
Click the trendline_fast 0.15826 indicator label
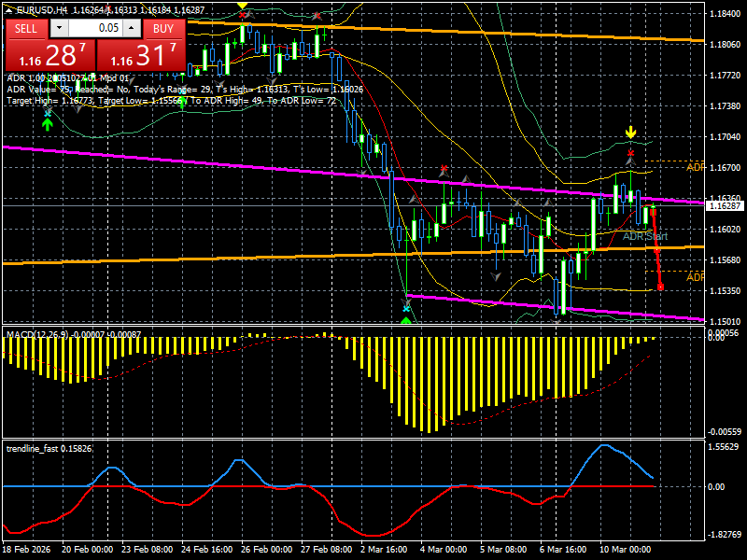pyautogui.click(x=49, y=449)
